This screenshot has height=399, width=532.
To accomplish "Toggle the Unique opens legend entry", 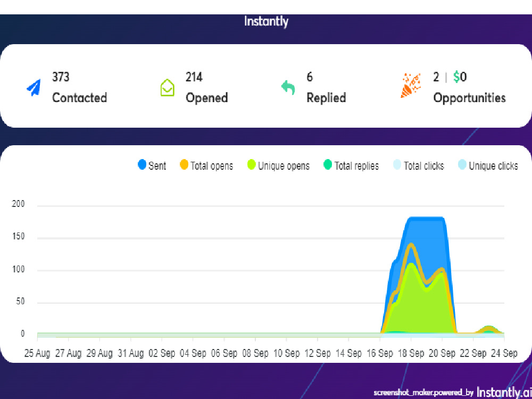I will click(278, 165).
